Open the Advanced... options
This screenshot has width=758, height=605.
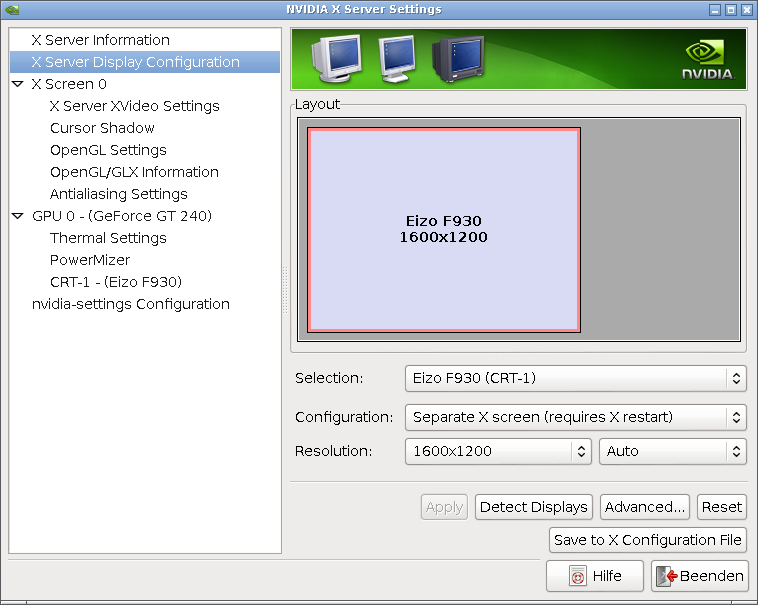pyautogui.click(x=645, y=507)
